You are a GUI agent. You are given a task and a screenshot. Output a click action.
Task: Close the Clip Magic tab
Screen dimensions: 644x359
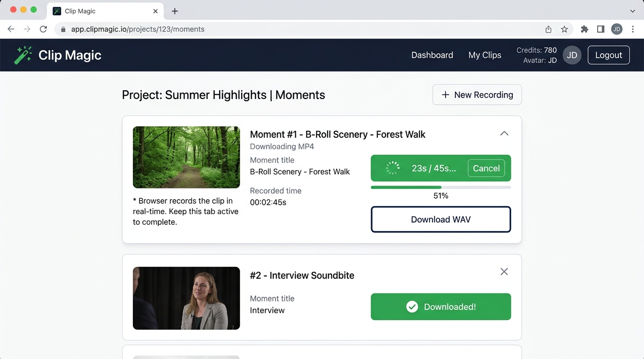tap(156, 11)
